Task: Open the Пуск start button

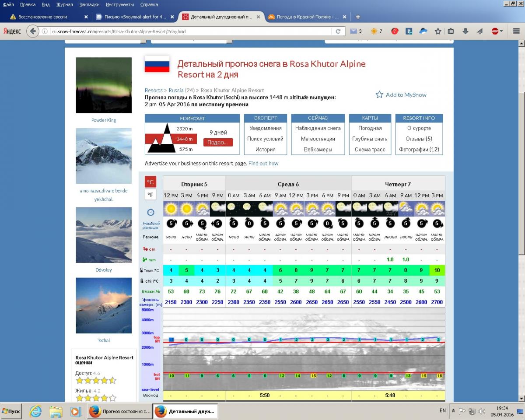Action: tap(11, 411)
